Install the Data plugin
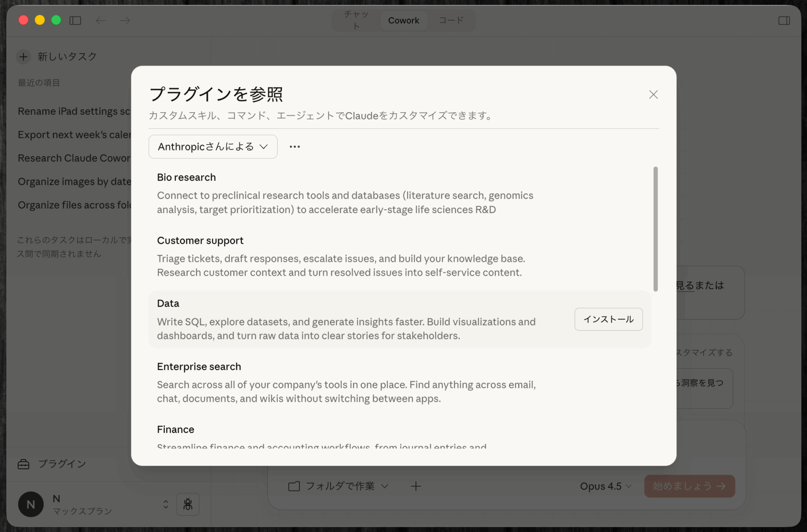The height and width of the screenshot is (532, 807). coord(608,319)
